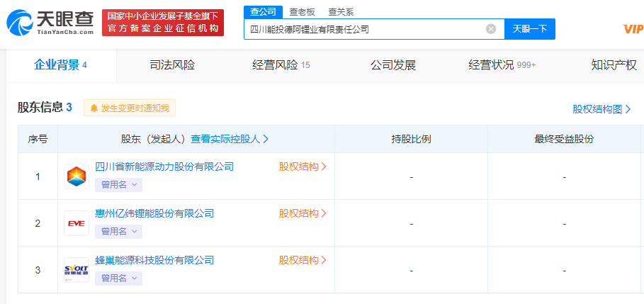Switch to 查老板 search tab
The width and height of the screenshot is (644, 304).
point(303,12)
